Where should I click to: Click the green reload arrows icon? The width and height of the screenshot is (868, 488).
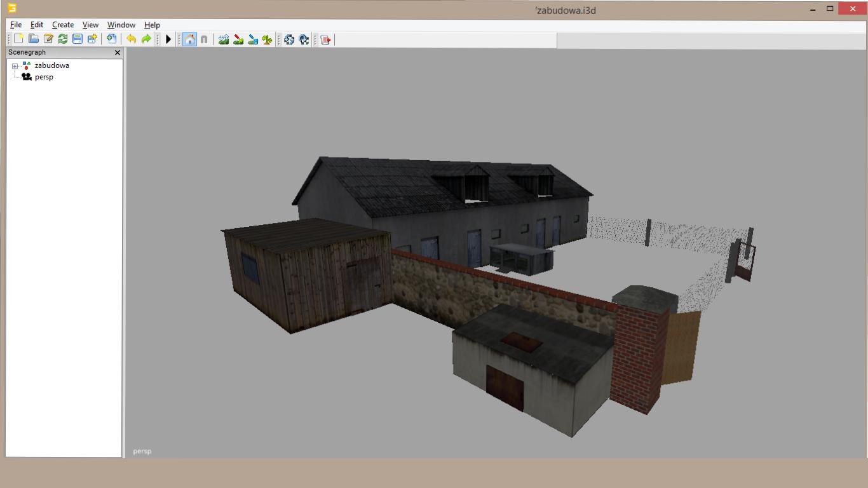click(63, 39)
